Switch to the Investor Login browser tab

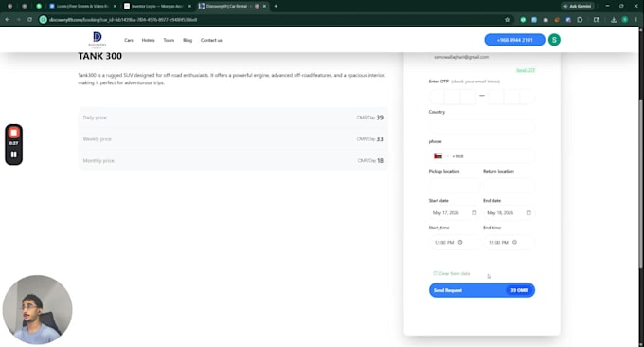pos(157,7)
